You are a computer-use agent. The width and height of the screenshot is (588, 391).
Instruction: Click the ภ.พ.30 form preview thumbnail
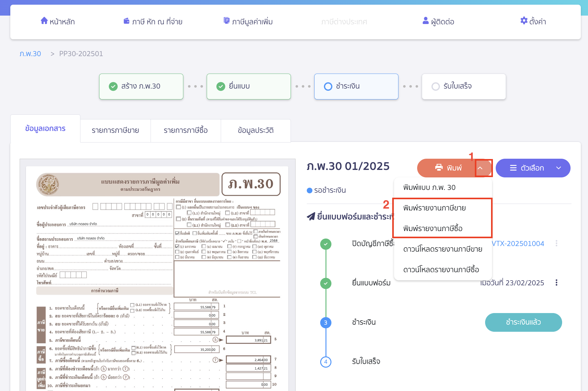157,274
